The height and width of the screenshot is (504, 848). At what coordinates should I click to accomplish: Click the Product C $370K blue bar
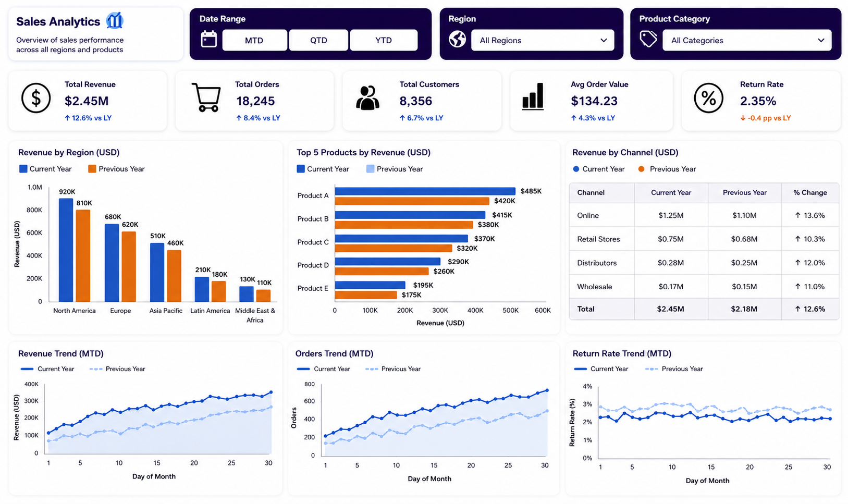[401, 238]
